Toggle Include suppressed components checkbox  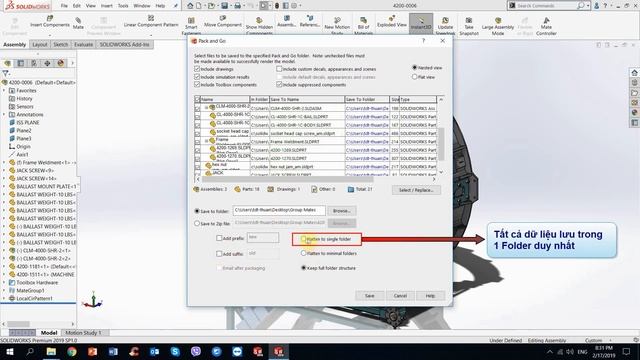point(279,84)
